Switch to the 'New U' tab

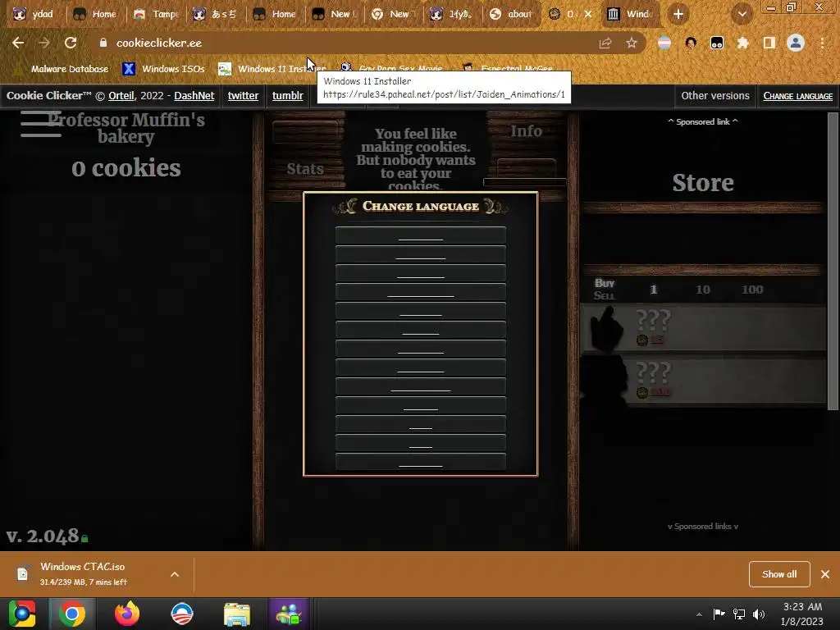[336, 15]
